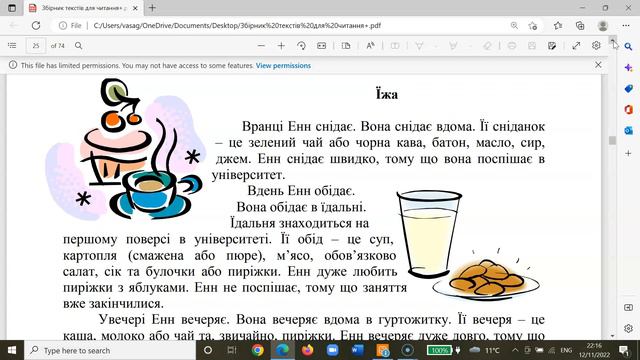Open Zoom from taskbar
The width and height of the screenshot is (640, 360).
[x=332, y=350]
